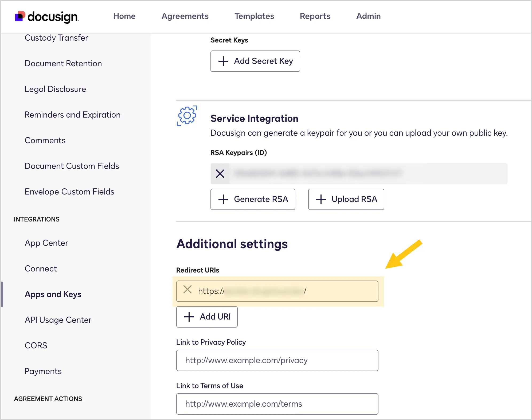Go to Legal Disclosure

[x=55, y=89]
